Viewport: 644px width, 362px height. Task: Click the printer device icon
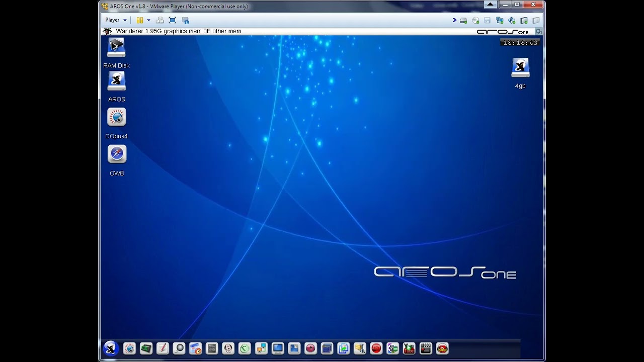[x=524, y=21]
